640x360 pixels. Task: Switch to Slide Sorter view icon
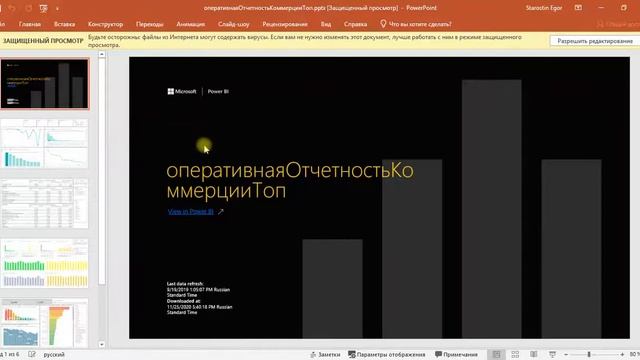coord(515,354)
